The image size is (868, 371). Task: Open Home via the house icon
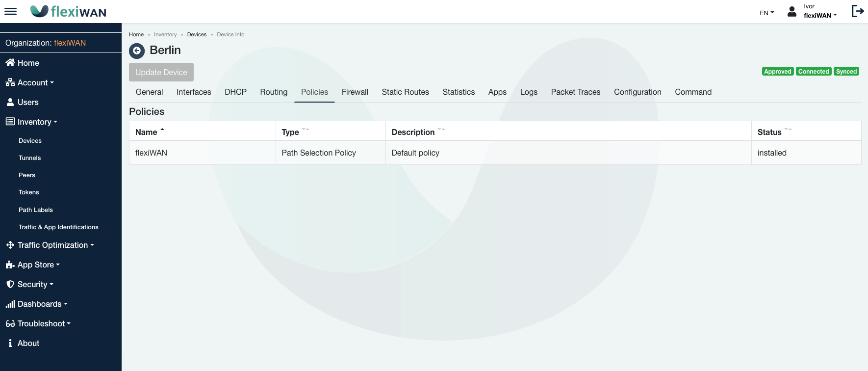(10, 63)
